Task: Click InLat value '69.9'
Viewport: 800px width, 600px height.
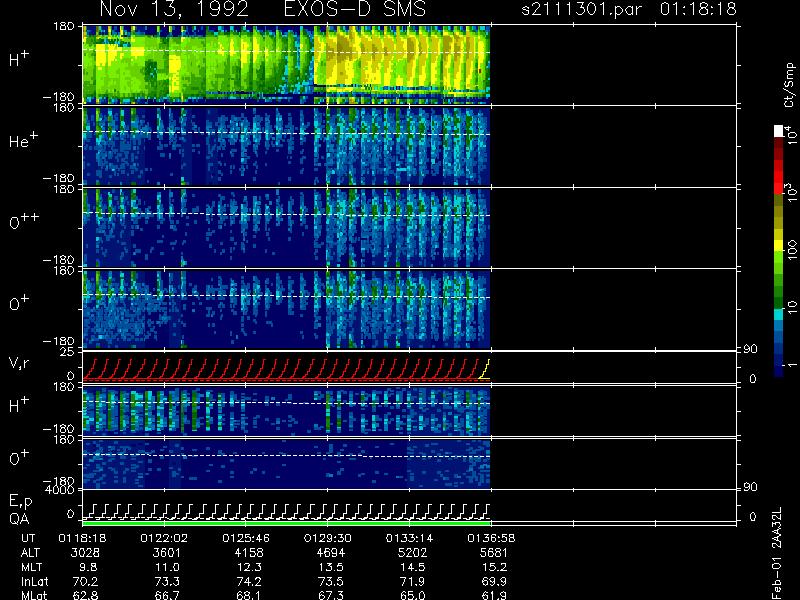Action: pos(494,581)
